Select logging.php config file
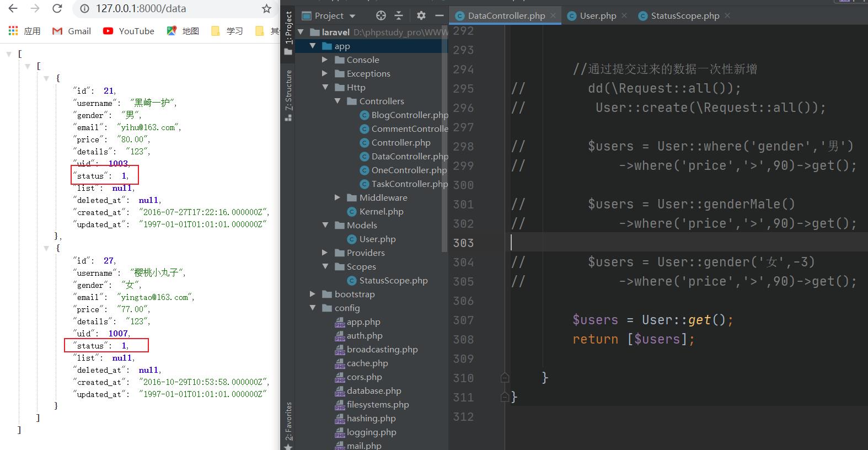Viewport: 868px width, 450px height. [x=366, y=432]
